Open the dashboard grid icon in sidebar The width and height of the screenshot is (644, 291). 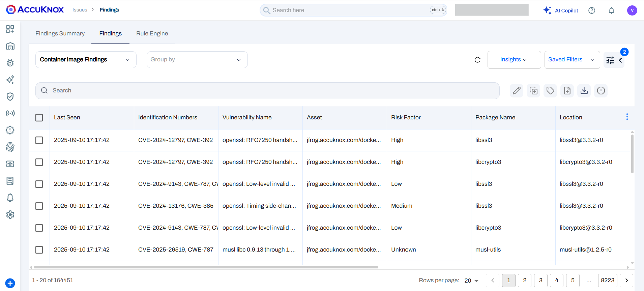pos(10,29)
